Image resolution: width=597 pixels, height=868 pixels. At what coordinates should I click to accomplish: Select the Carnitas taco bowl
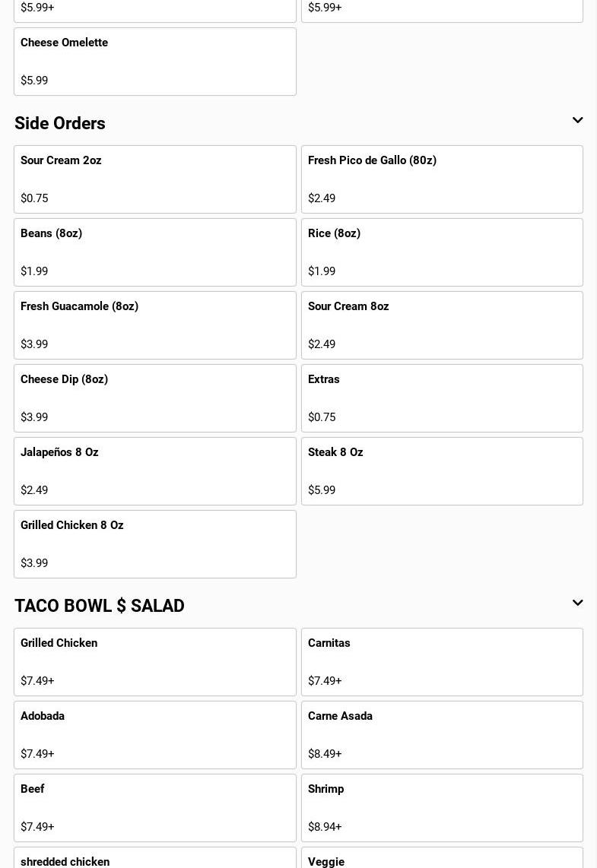[x=442, y=662]
